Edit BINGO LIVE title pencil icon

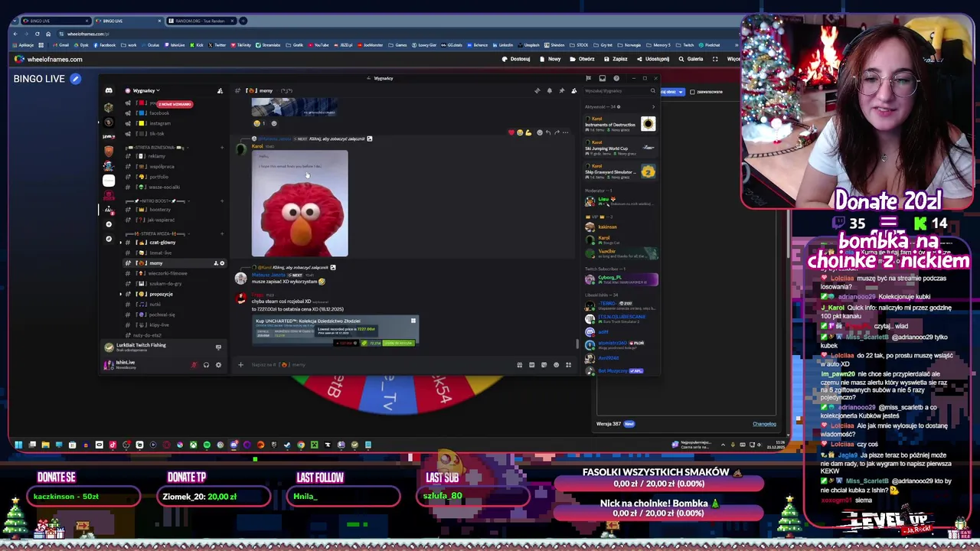75,78
